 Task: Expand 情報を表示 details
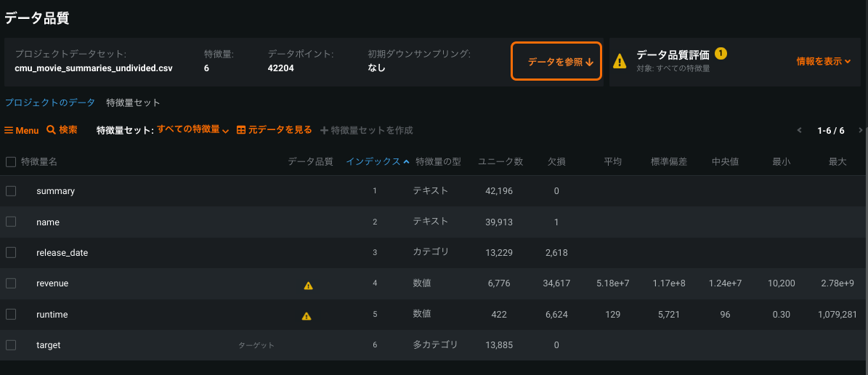823,62
